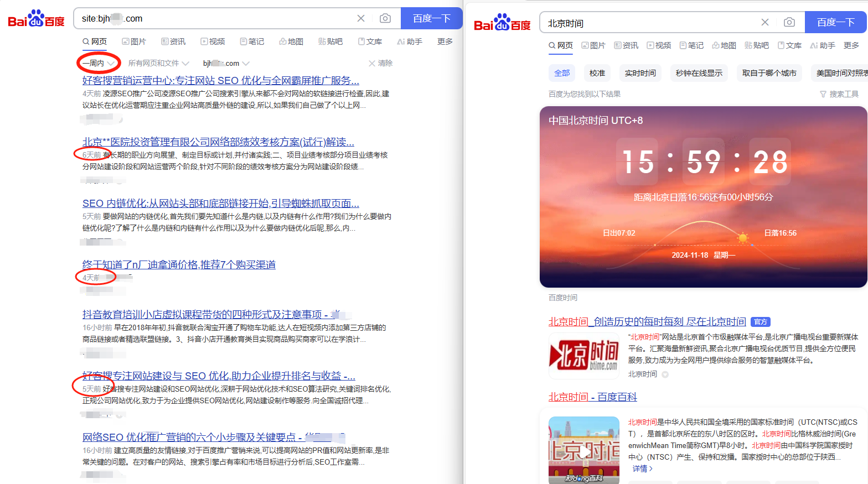
Task: Select 地图 tab in left window
Action: tap(291, 41)
